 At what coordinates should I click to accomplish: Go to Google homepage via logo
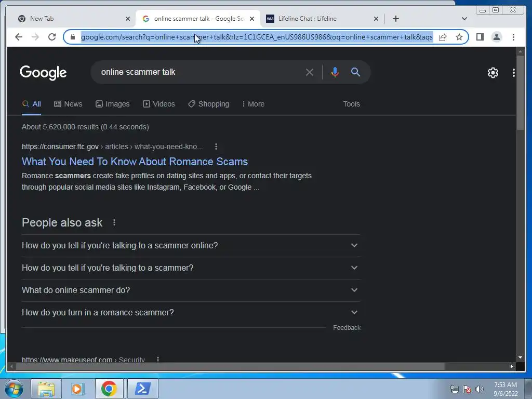coord(43,73)
